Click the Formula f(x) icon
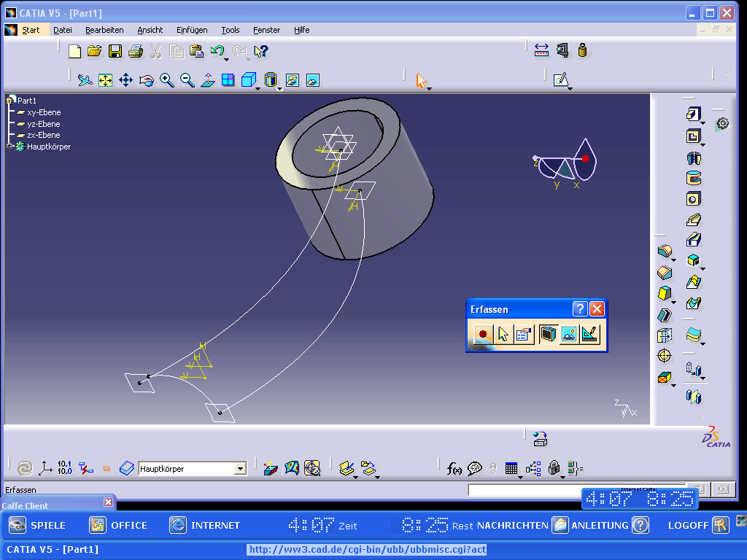This screenshot has height=560, width=747. (454, 469)
